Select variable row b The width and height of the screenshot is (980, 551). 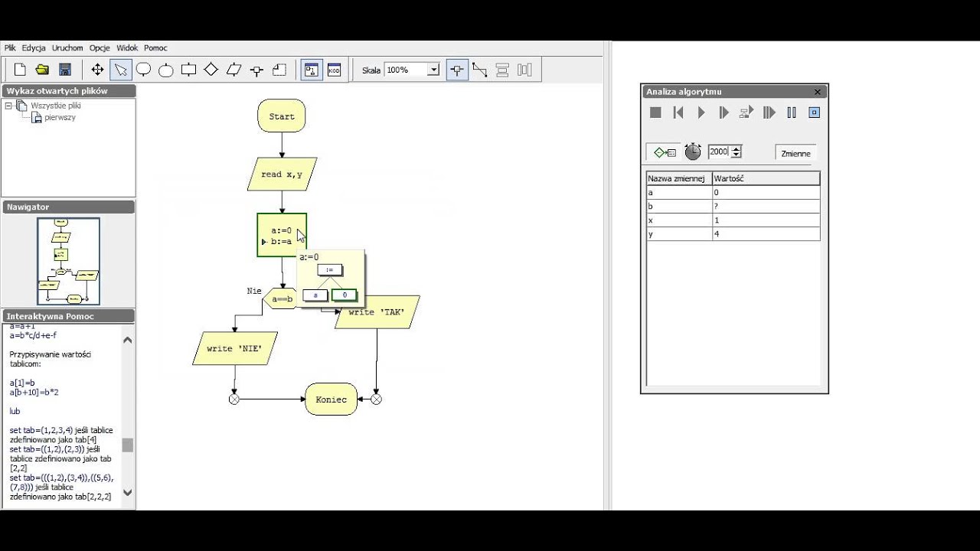tap(733, 206)
